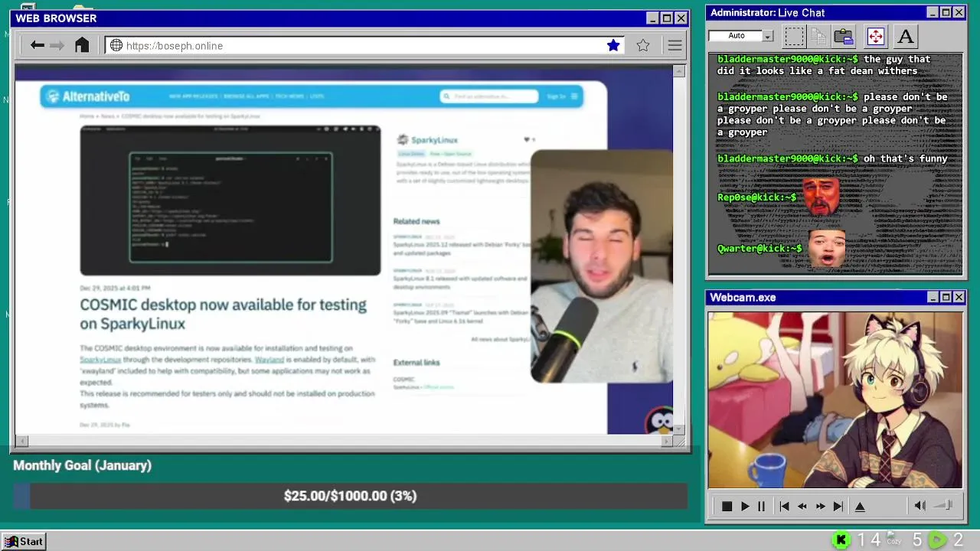Click the External links heading
This screenshot has height=551, width=980.
[416, 363]
